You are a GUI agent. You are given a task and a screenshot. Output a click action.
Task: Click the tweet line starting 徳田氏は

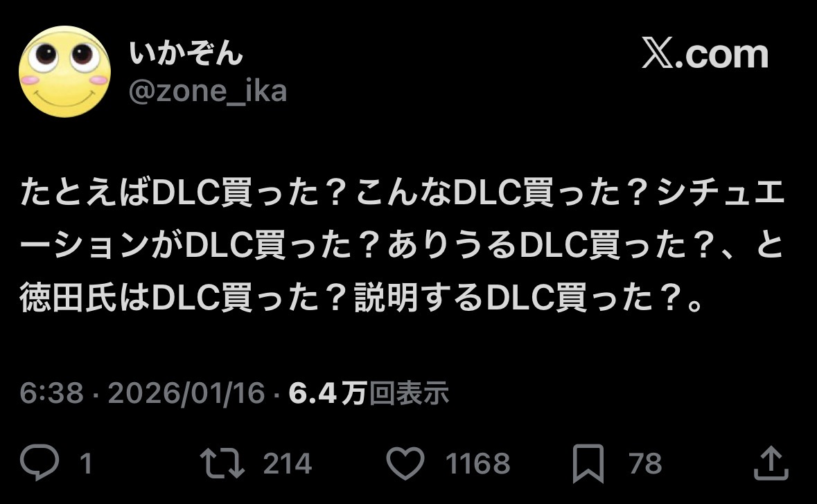click(x=362, y=298)
